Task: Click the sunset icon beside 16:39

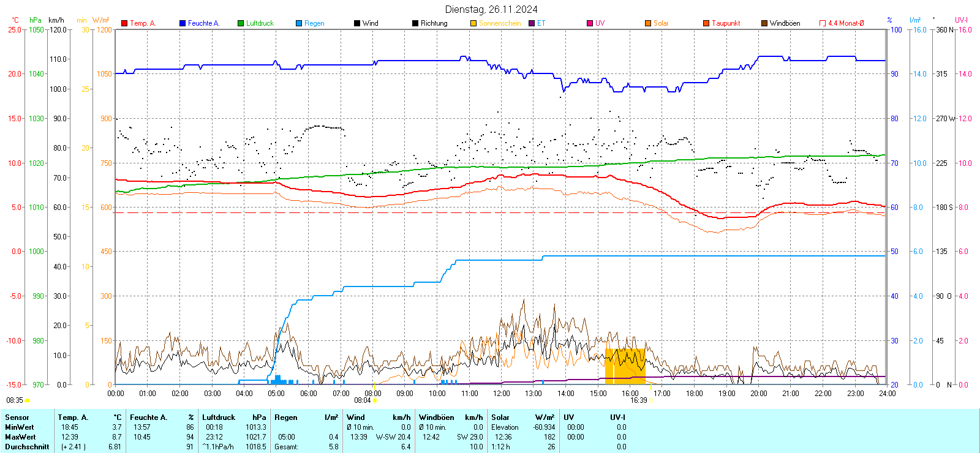Action: (652, 400)
